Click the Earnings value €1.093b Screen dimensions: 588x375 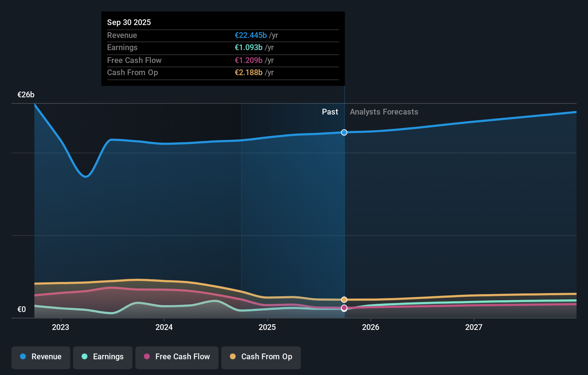[249, 47]
